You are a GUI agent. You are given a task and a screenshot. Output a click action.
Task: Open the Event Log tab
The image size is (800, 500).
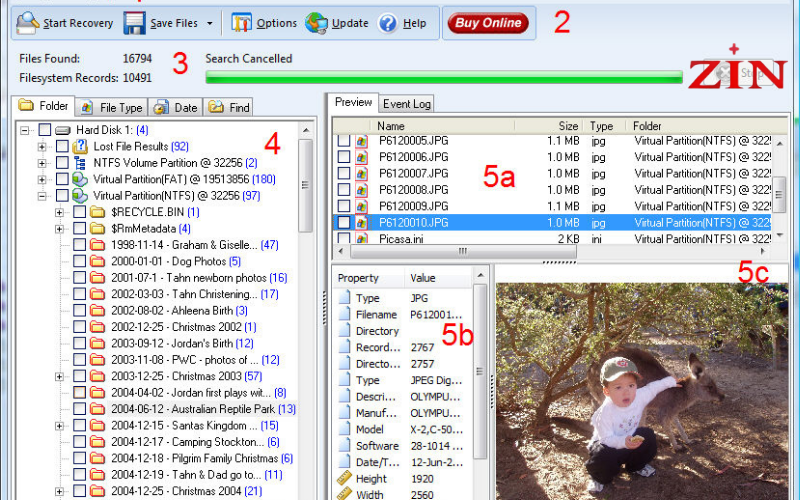pos(407,104)
